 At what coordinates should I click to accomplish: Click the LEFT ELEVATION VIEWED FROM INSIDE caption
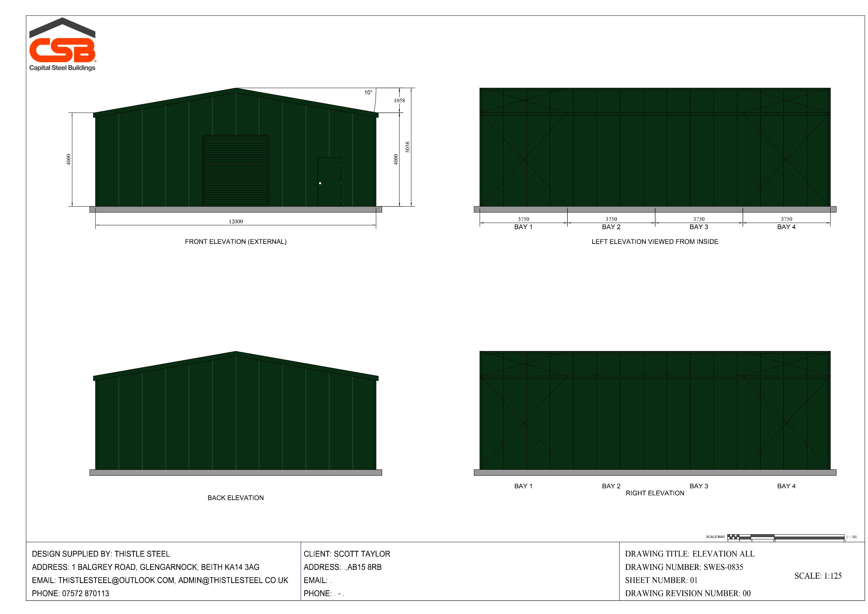(655, 242)
